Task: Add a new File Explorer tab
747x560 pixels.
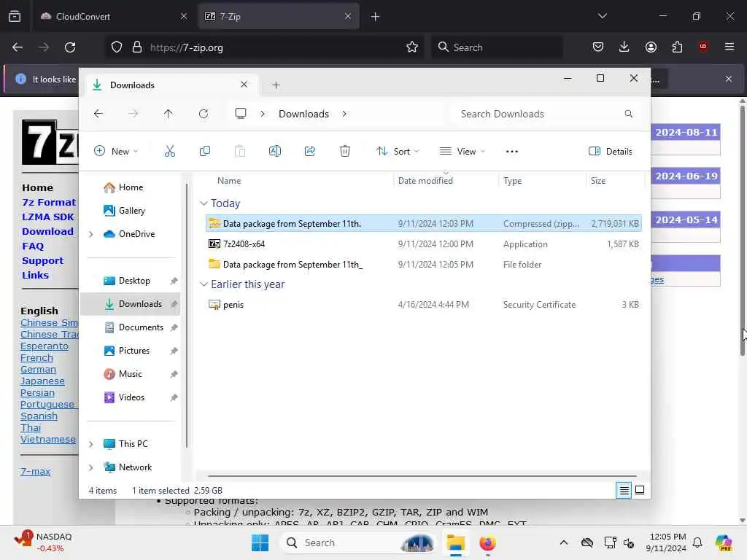Action: [x=276, y=85]
